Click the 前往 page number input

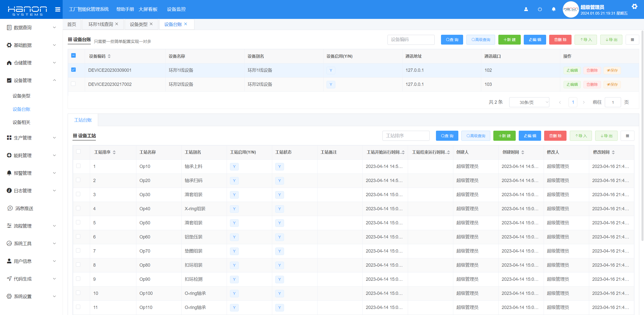(613, 102)
